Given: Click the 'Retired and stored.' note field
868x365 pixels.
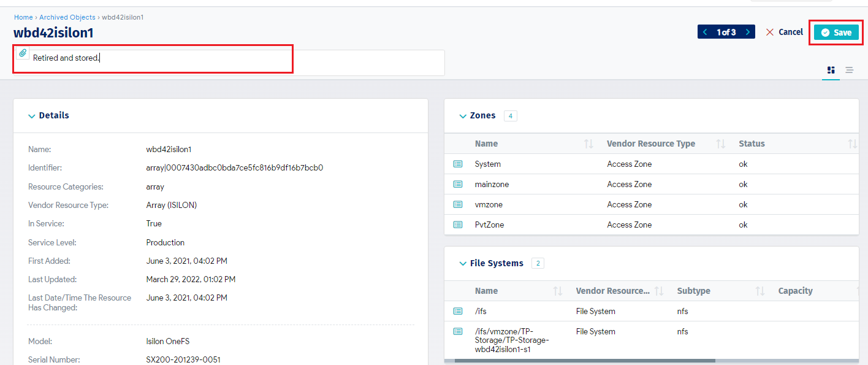Looking at the screenshot, I should pos(230,63).
